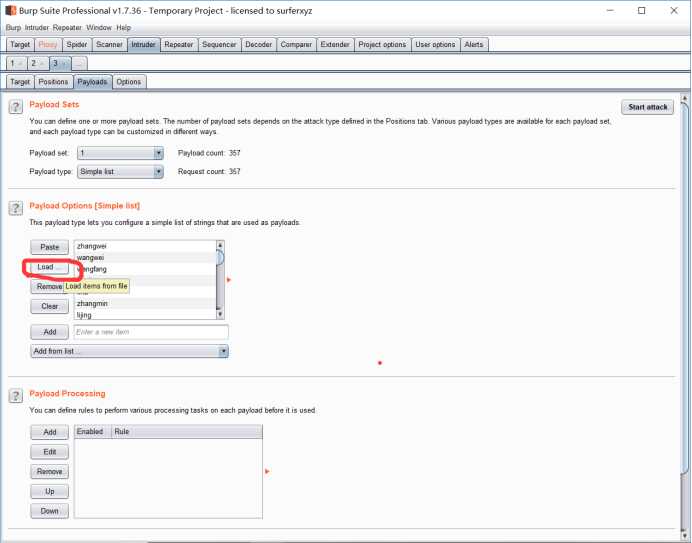Open the Positions sub-tab
The image size is (692, 543).
tap(53, 82)
